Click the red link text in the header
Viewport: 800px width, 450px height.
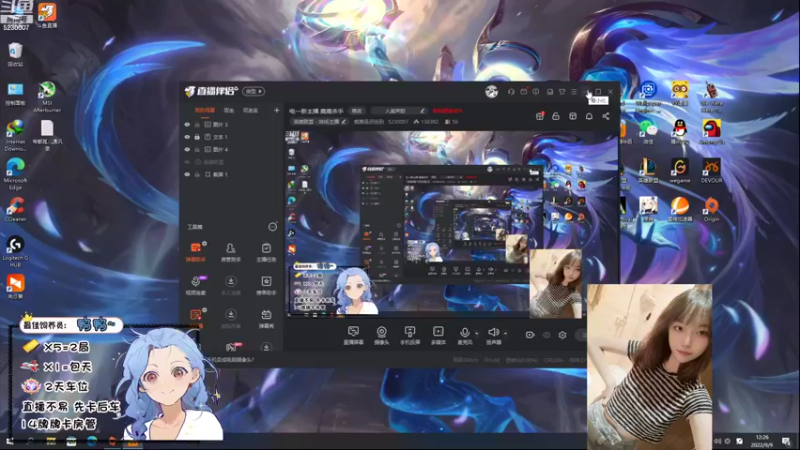[447, 111]
